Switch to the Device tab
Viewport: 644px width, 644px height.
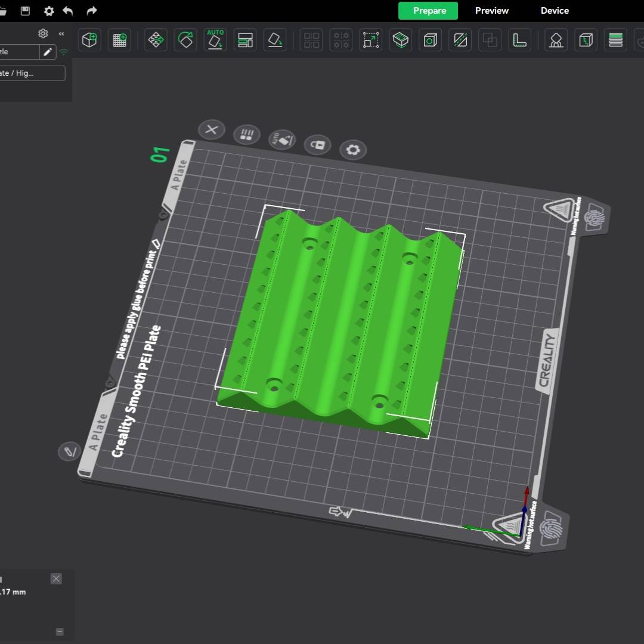(555, 11)
